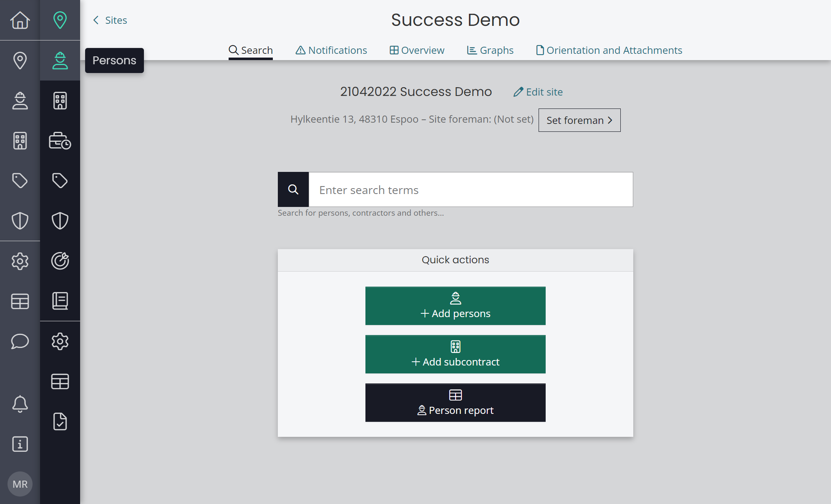Viewport: 831px width, 504px height.
Task: Go back to Sites
Action: [110, 20]
